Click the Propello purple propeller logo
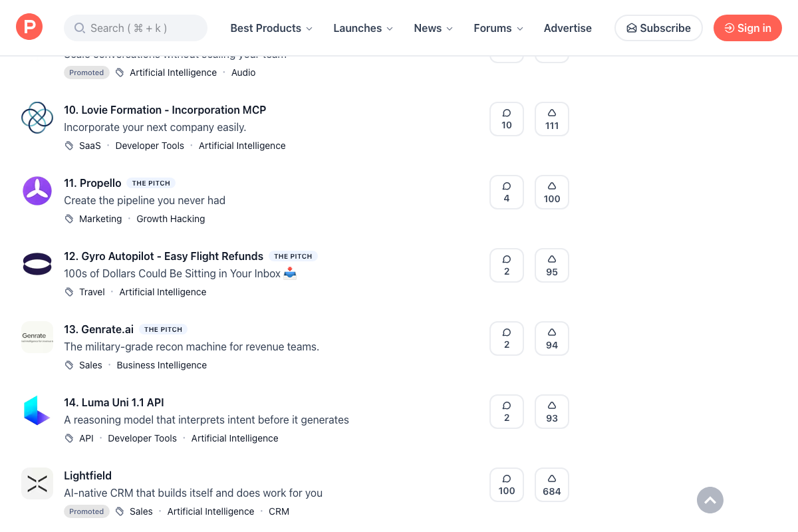Viewport: 798px width, 532px height. coord(37,191)
